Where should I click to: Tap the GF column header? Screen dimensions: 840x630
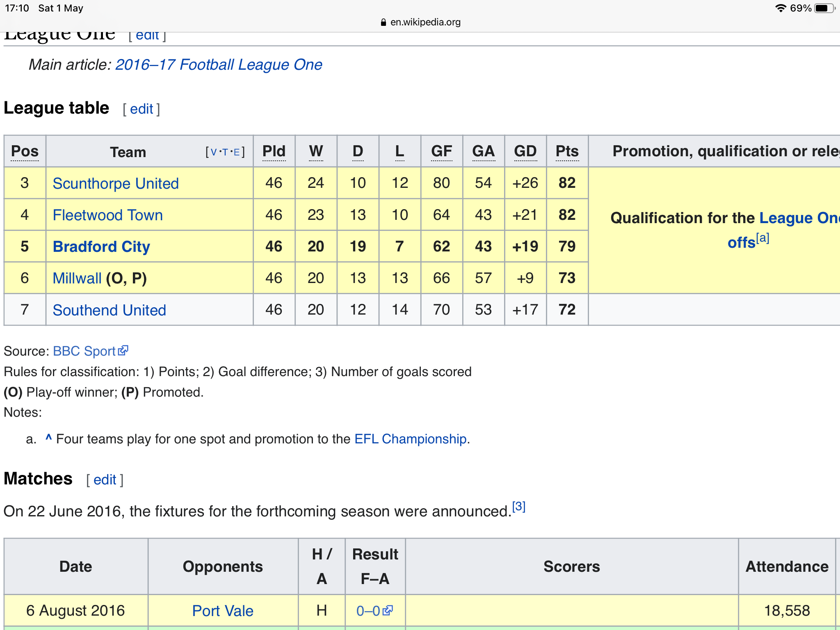[442, 151]
